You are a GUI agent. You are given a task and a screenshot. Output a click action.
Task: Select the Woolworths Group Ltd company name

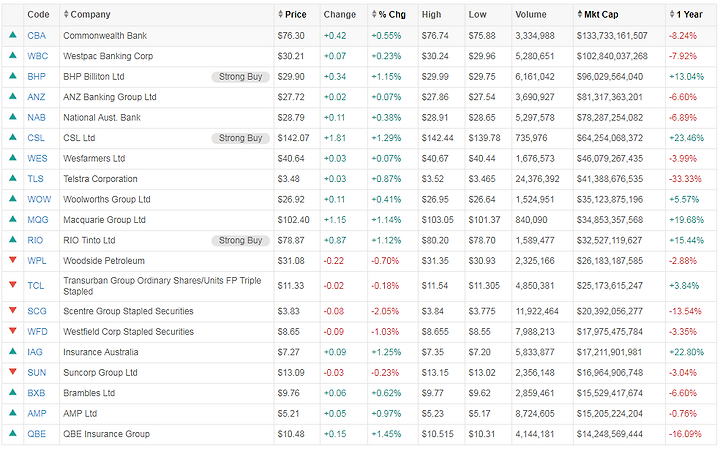(x=106, y=199)
